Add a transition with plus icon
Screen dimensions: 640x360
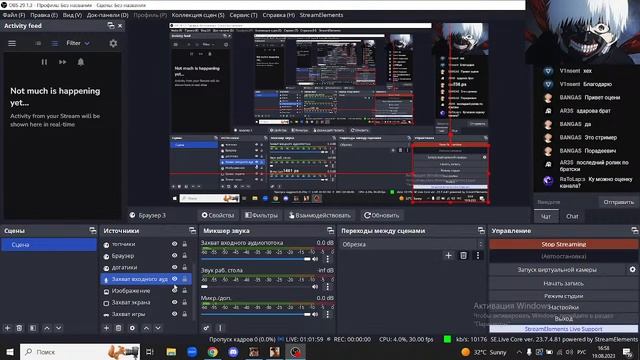(x=448, y=256)
